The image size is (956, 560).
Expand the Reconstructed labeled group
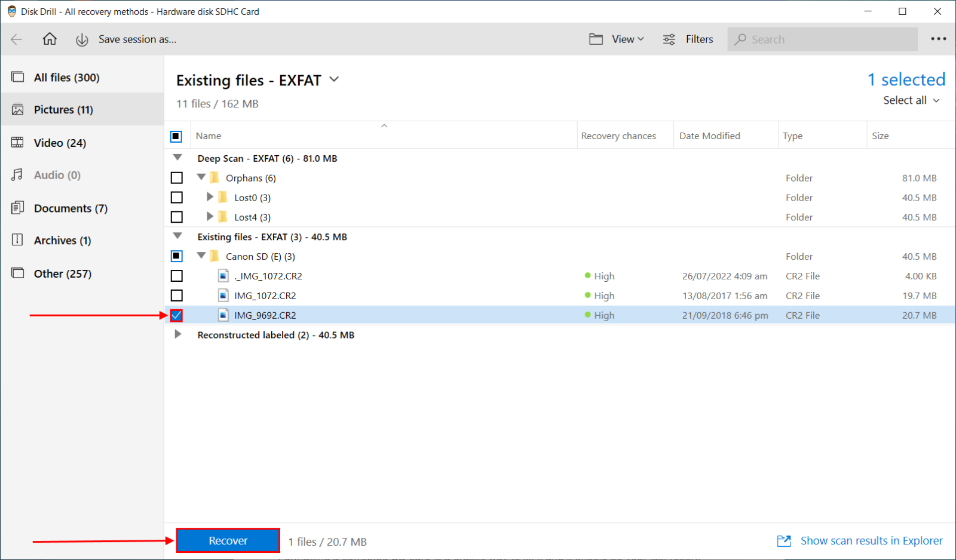click(177, 334)
